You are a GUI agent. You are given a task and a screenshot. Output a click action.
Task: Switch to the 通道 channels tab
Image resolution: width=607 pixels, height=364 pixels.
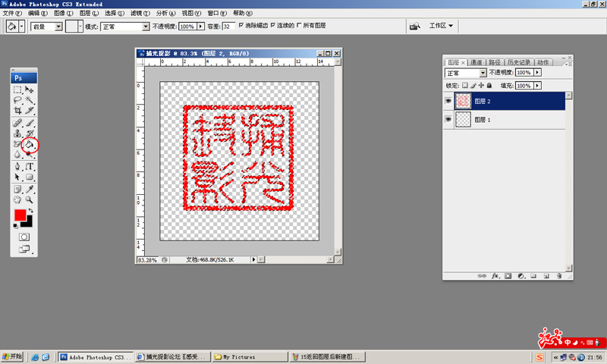(476, 62)
